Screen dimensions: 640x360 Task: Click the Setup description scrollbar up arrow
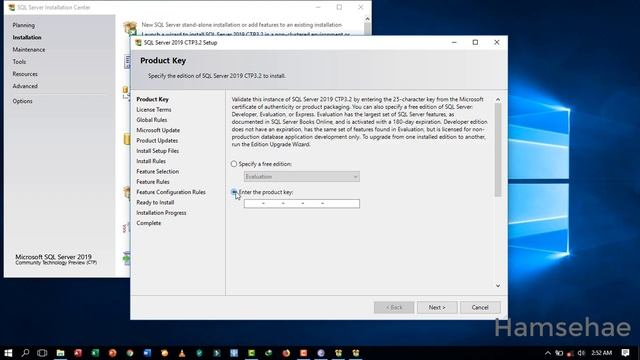tap(498, 100)
